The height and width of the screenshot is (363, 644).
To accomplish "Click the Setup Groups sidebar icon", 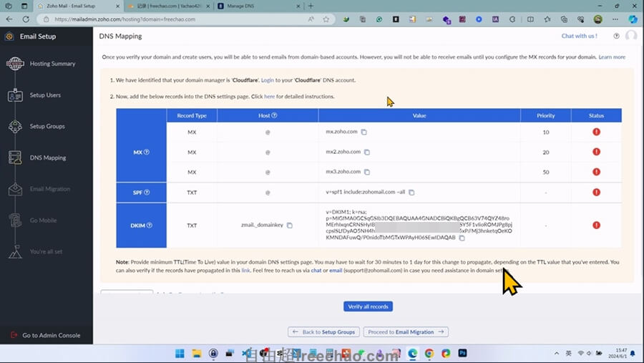I will 15,126.
